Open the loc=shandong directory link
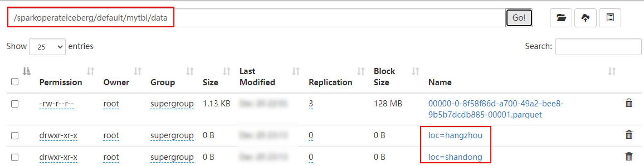 click(455, 157)
